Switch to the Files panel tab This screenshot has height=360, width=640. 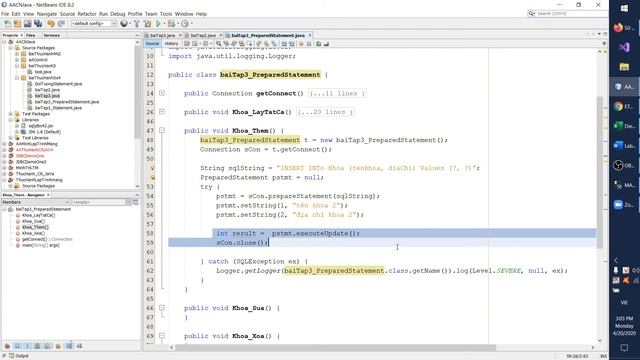31,36
